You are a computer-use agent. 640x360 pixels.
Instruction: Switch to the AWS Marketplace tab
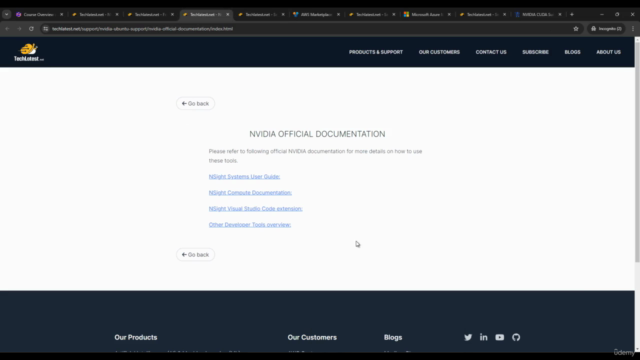[x=316, y=14]
